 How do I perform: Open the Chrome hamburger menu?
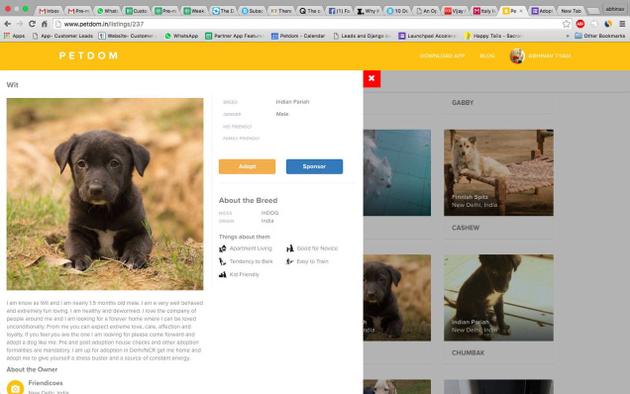point(622,24)
